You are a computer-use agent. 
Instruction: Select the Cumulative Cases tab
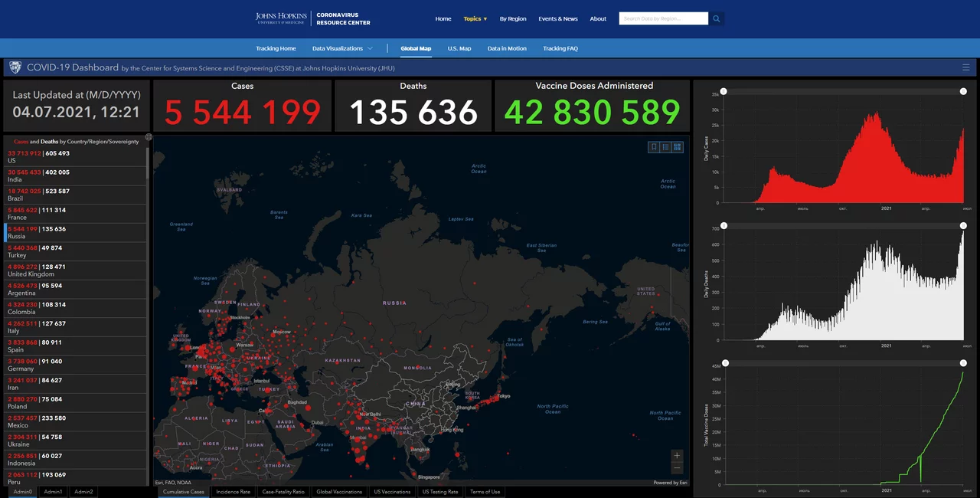184,492
